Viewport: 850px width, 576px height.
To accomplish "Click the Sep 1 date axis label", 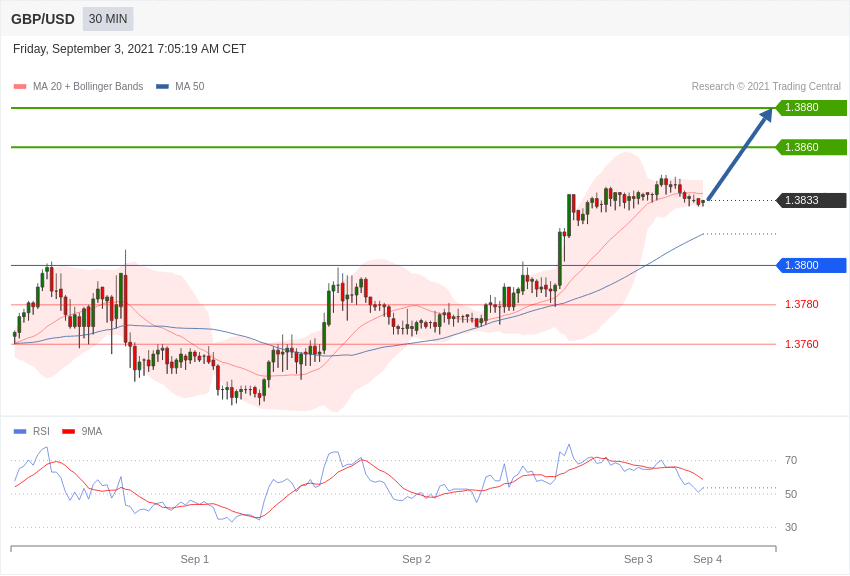I will pos(195,559).
